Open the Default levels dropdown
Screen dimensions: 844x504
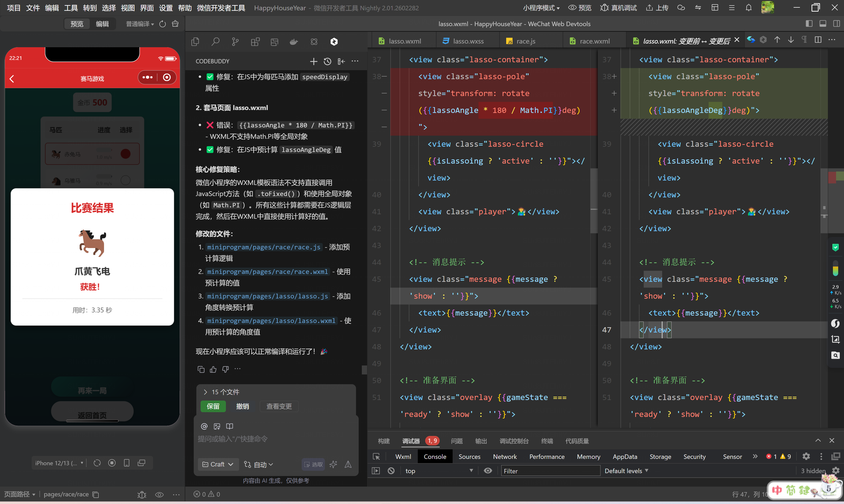click(x=626, y=471)
